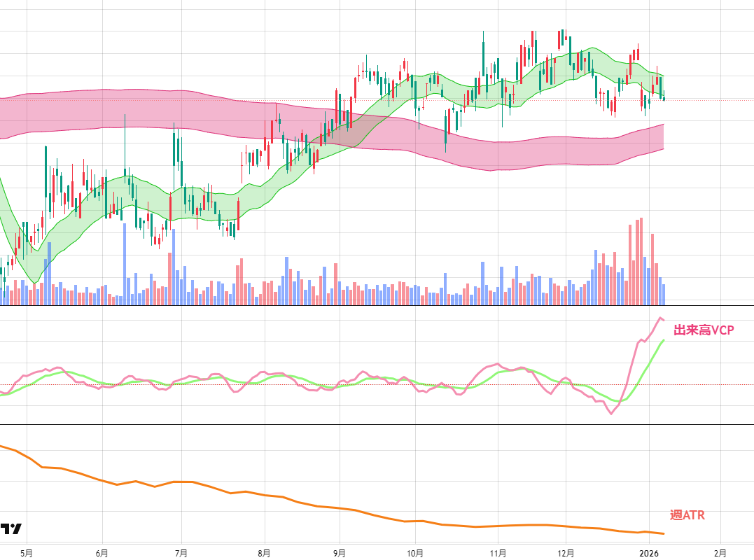
Task: Click the 6月 time axis label
Action: tap(102, 553)
